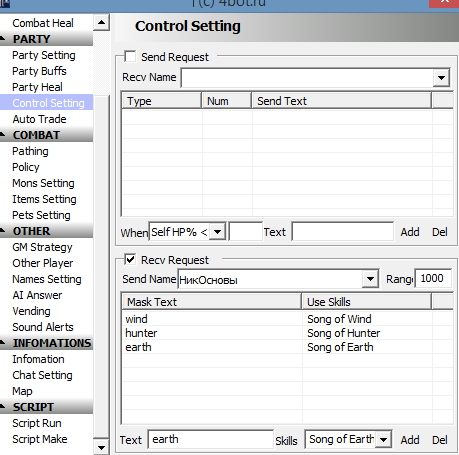Select Control Setting in sidebar
The image size is (459, 455).
click(x=46, y=103)
